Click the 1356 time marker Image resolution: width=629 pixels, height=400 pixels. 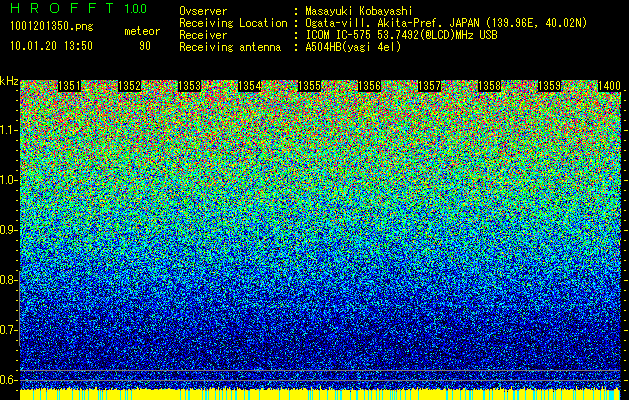point(369,86)
